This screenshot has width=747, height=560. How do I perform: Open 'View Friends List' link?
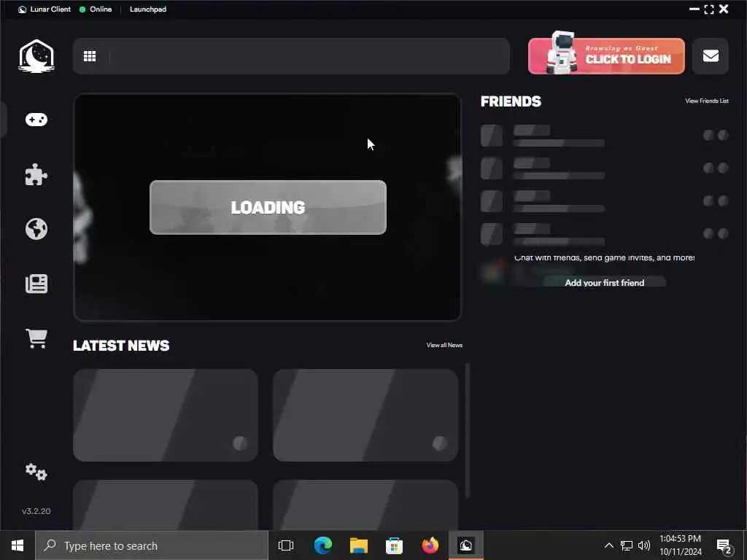706,101
